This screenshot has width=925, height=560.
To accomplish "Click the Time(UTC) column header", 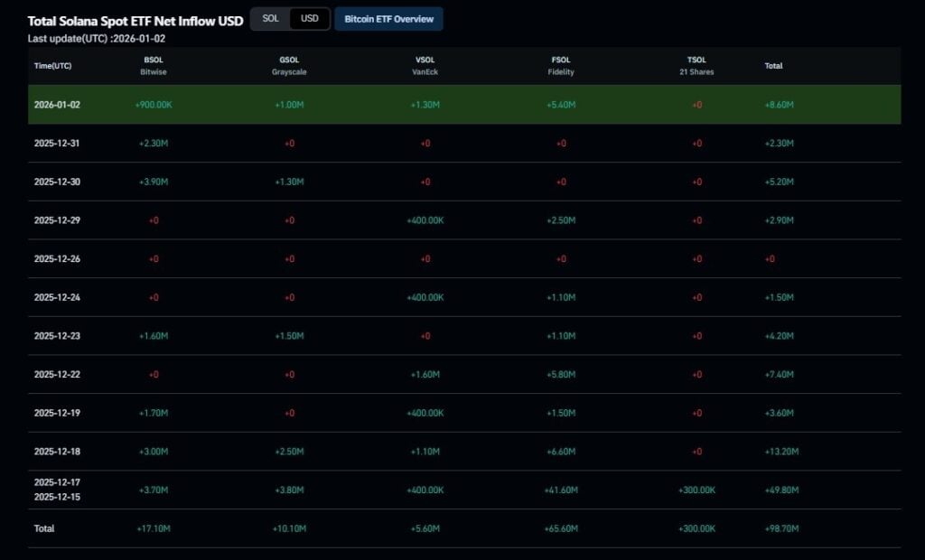I will click(x=52, y=65).
